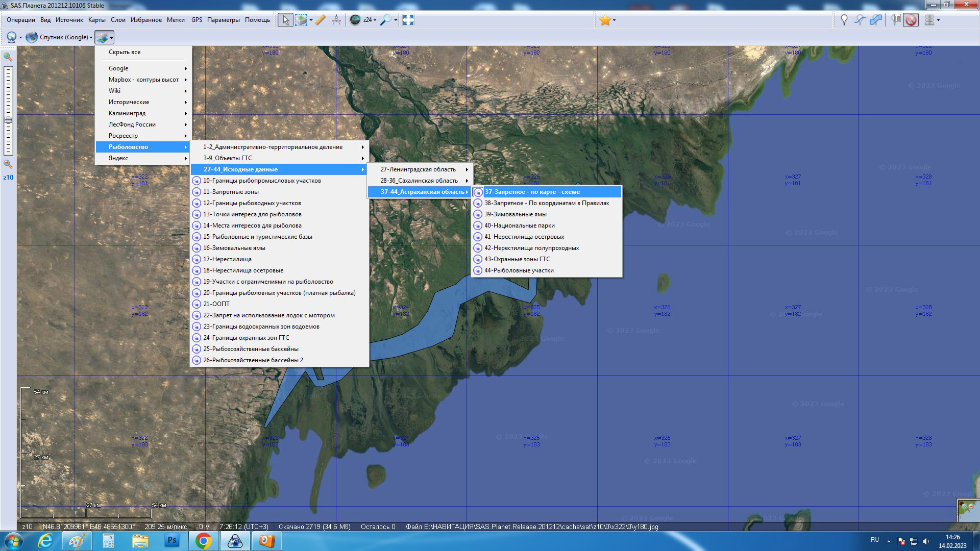Select Росреестр in layers menu
This screenshot has height=551, width=980.
point(123,136)
